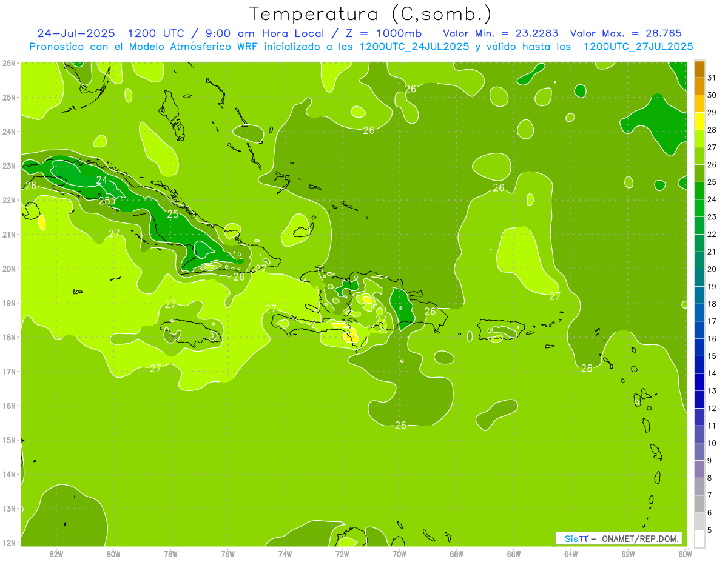Click the legend swatch between 26 and 27
The image size is (728, 562).
pos(699,156)
